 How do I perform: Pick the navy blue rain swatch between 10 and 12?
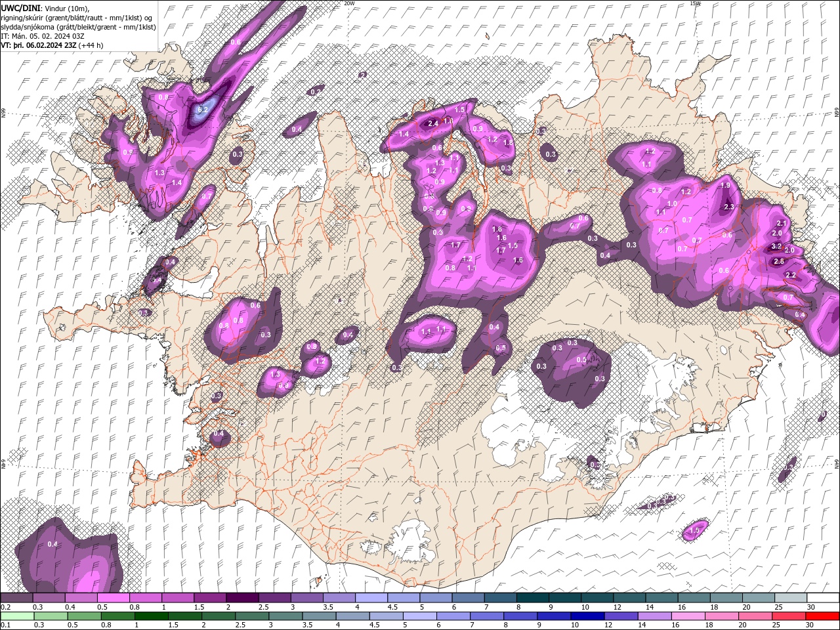[x=587, y=616]
